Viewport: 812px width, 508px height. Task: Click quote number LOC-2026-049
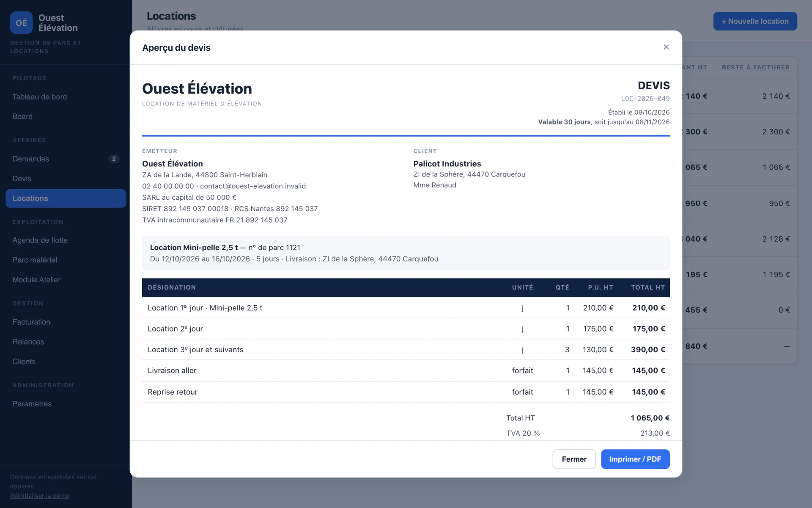(x=645, y=99)
